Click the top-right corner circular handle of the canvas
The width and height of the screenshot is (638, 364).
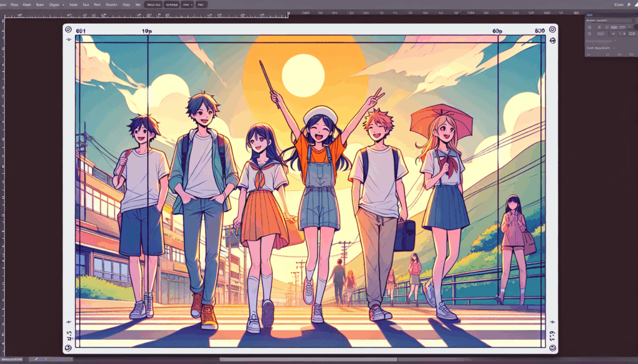click(x=553, y=29)
